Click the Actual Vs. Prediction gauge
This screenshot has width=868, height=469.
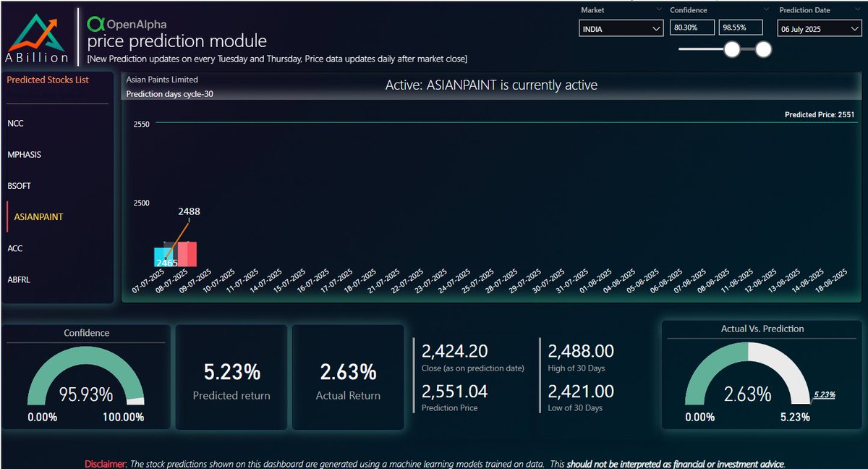(748, 375)
